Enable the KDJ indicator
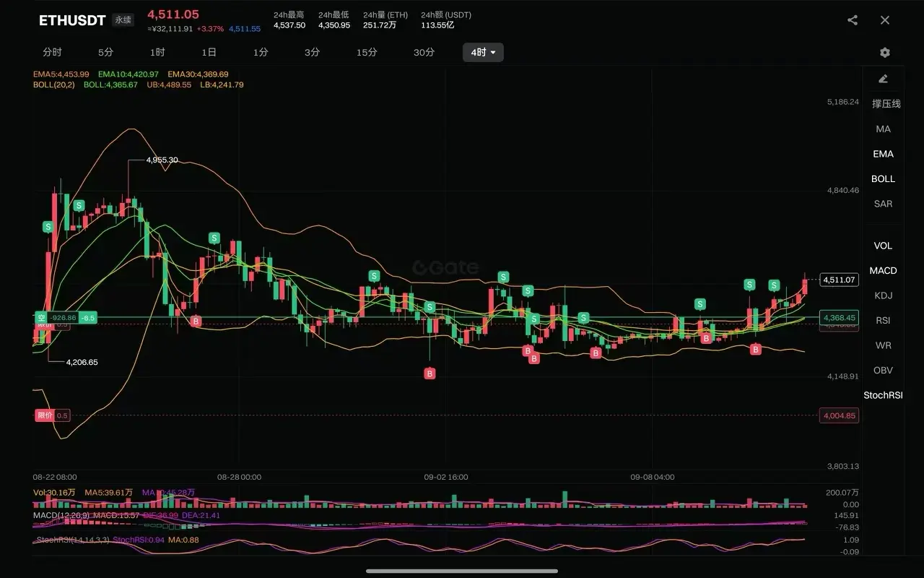Image resolution: width=924 pixels, height=578 pixels. pyautogui.click(x=883, y=296)
